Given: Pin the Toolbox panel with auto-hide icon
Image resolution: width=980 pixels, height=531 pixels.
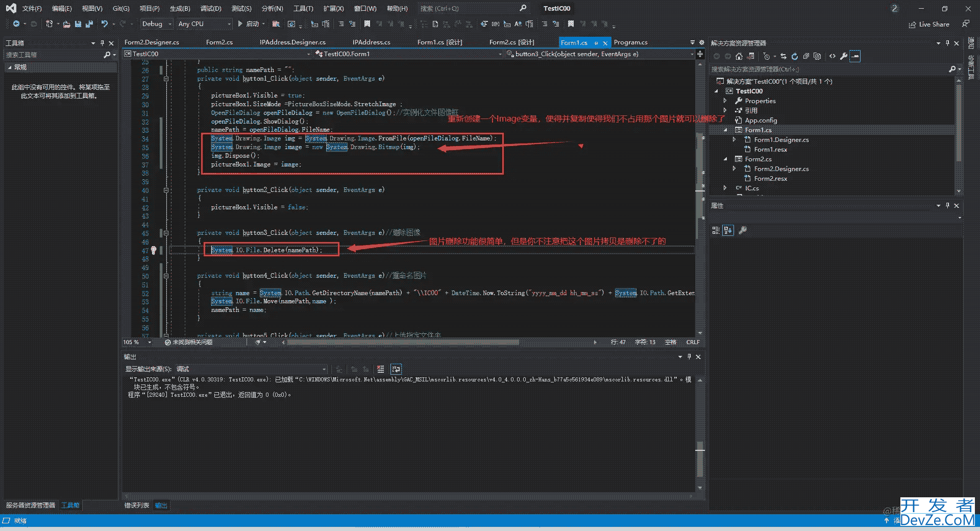Looking at the screenshot, I should point(102,43).
